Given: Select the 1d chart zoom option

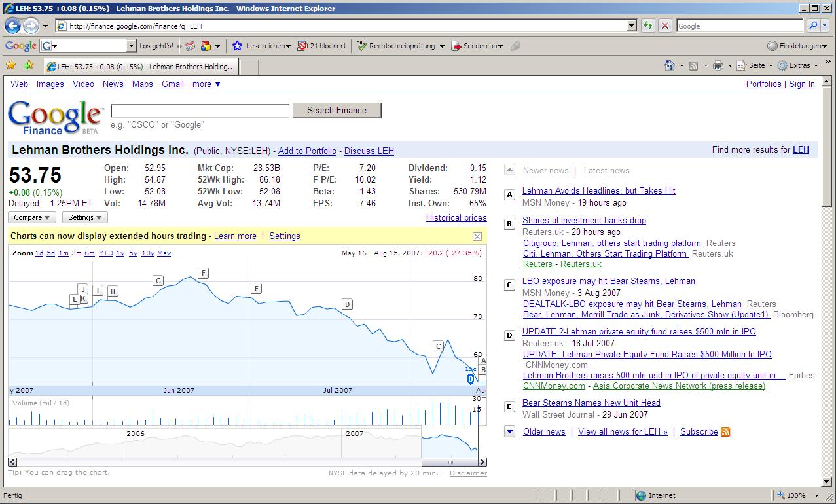Looking at the screenshot, I should point(39,253).
